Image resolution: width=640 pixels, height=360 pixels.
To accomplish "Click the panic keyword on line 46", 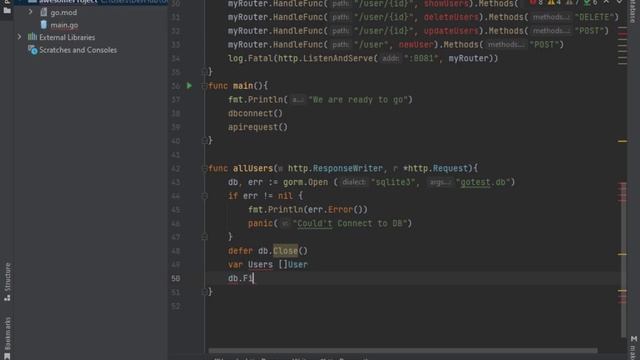I will pyautogui.click(x=260, y=224).
